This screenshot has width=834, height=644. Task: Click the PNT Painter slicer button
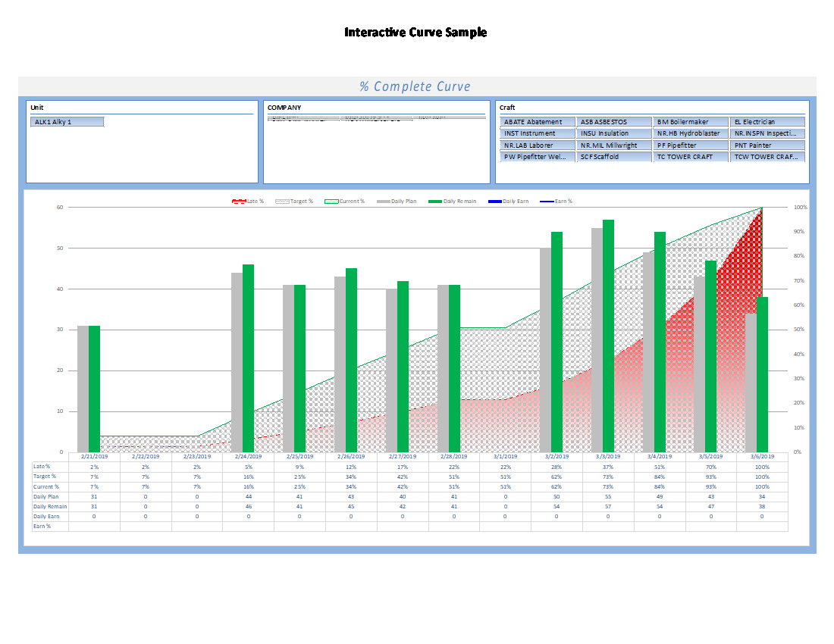tap(767, 145)
